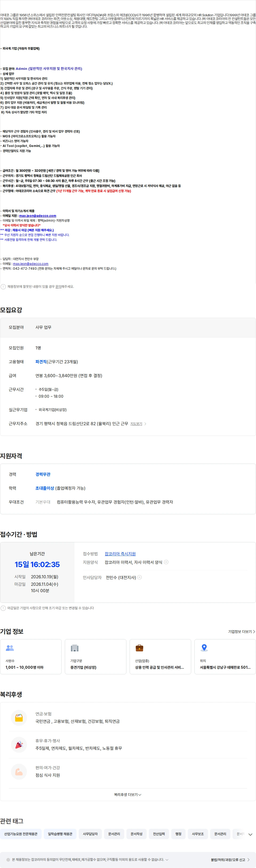Click 1,001 ~ 10,000명 이하 employee count
This screenshot has height=868, width=256.
pos(25,667)
